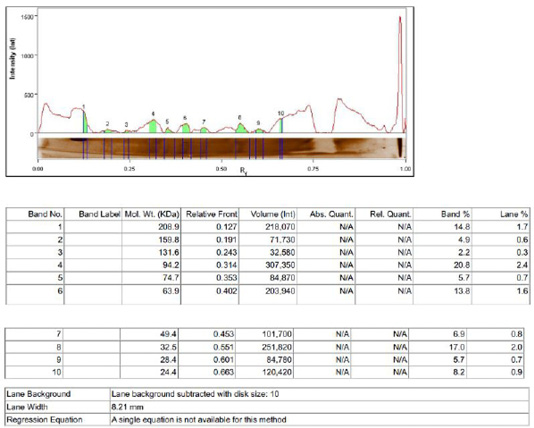
Task: Select the molecular weight value 94.2
Action: point(171,265)
